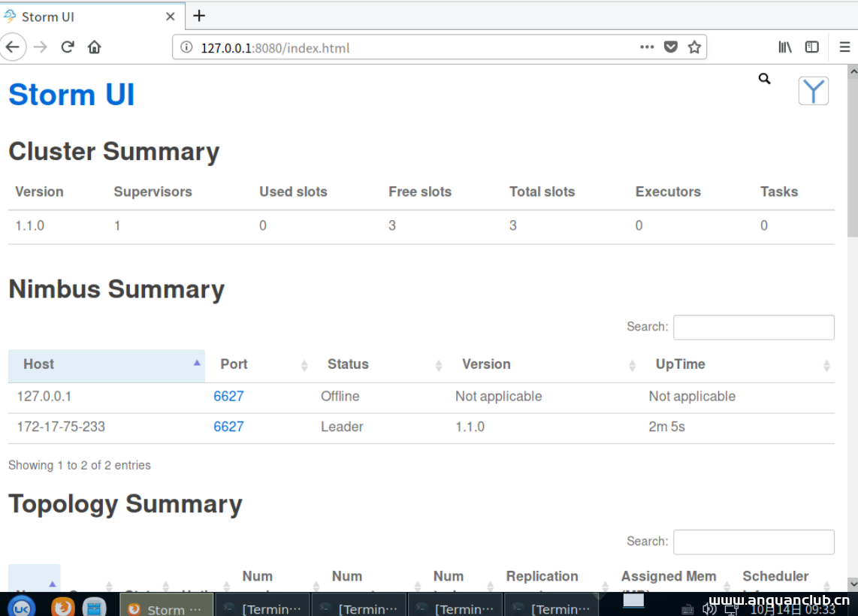Show the browser sidebar
The height and width of the screenshot is (616, 858).
[x=811, y=47]
